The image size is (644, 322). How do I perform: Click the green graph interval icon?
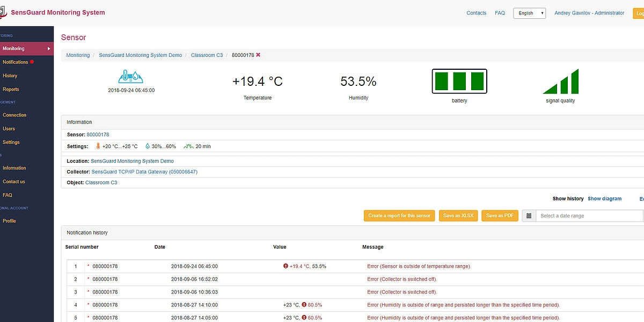click(188, 146)
